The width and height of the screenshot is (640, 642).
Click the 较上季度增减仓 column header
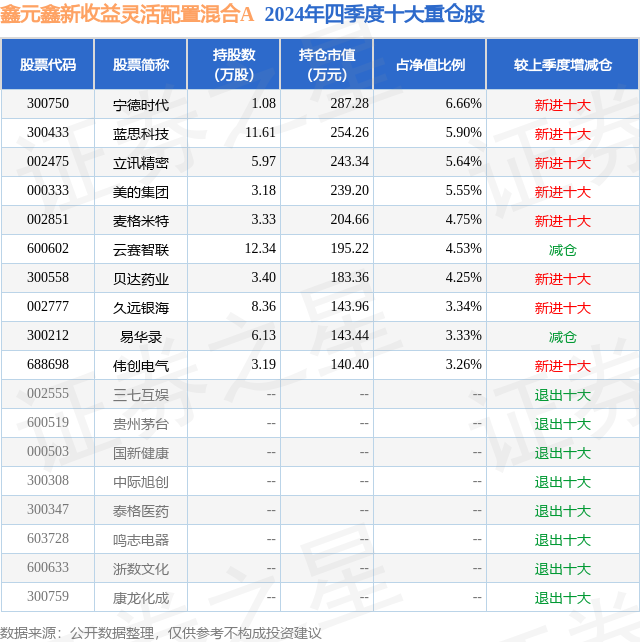pos(563,65)
